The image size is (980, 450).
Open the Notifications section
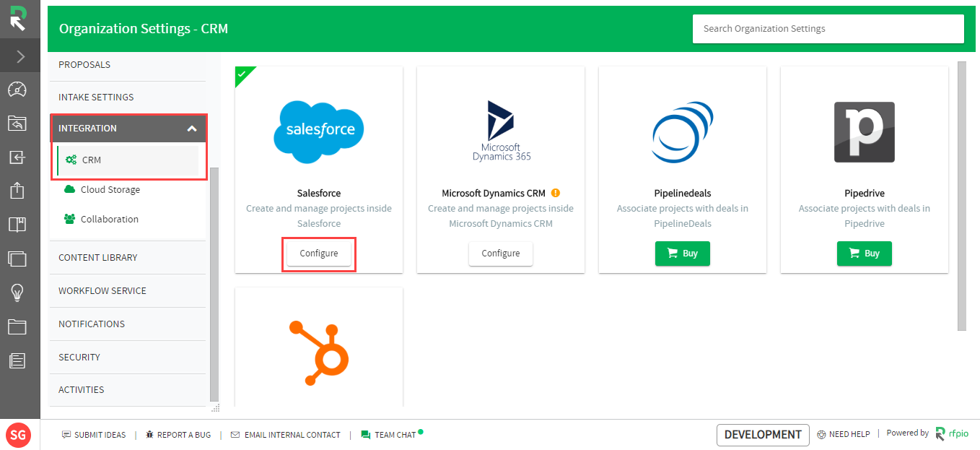point(128,324)
